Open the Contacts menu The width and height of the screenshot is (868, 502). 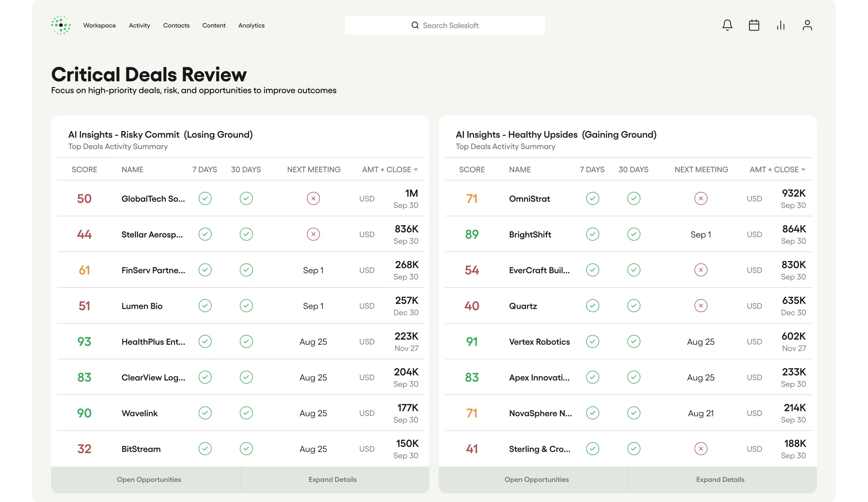click(176, 26)
